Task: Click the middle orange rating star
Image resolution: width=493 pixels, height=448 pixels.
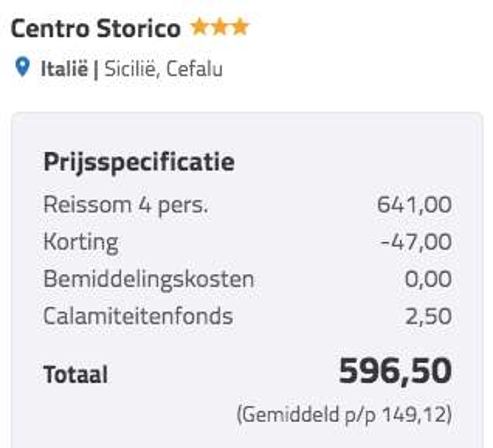Action: [x=220, y=27]
